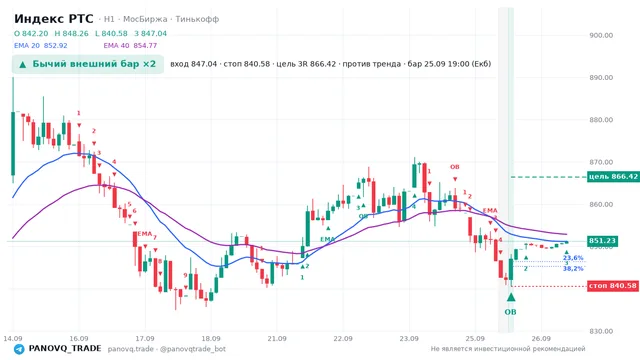640x360 pixels.
Task: Click the 'H 848.26' high value
Action: 71,33
